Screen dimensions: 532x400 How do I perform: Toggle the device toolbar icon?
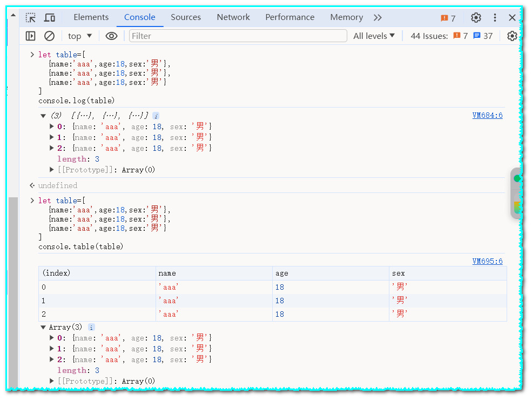pos(50,17)
